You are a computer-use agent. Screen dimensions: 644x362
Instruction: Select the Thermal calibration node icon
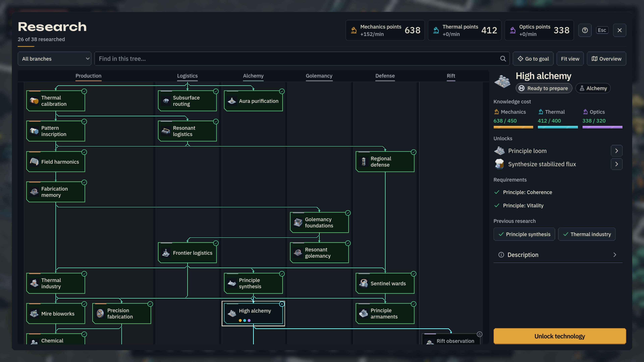[34, 101]
